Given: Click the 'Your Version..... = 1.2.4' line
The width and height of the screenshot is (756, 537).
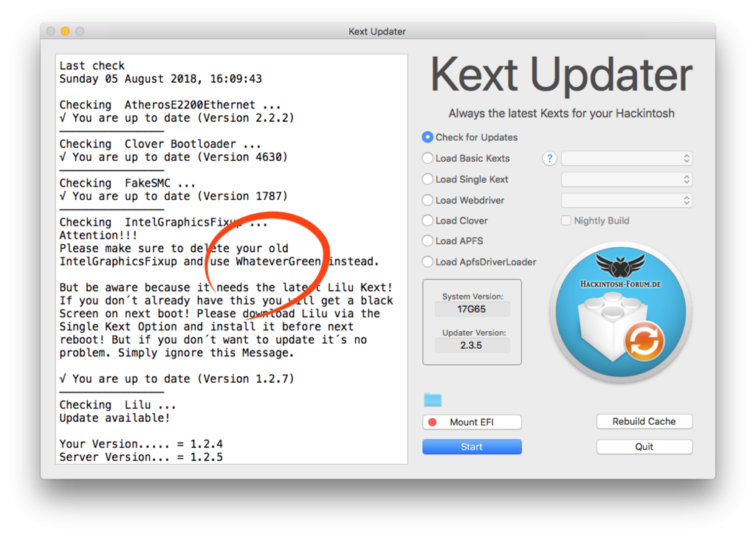Looking at the screenshot, I should click(x=141, y=444).
